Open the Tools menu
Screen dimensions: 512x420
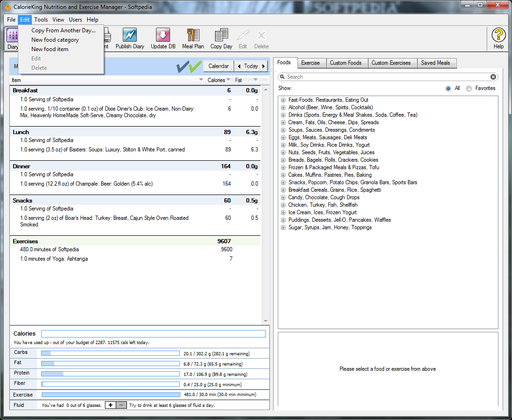click(x=41, y=20)
